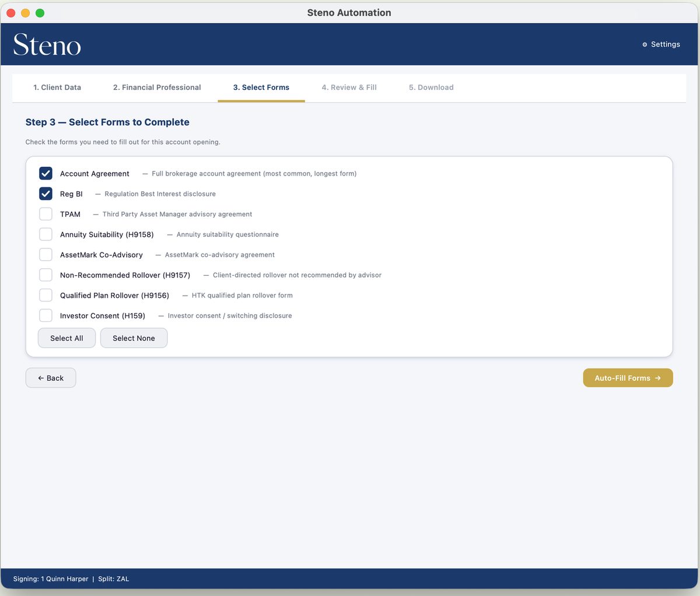
Task: Enable the Investor Consent (H159) checkbox
Action: click(x=45, y=315)
